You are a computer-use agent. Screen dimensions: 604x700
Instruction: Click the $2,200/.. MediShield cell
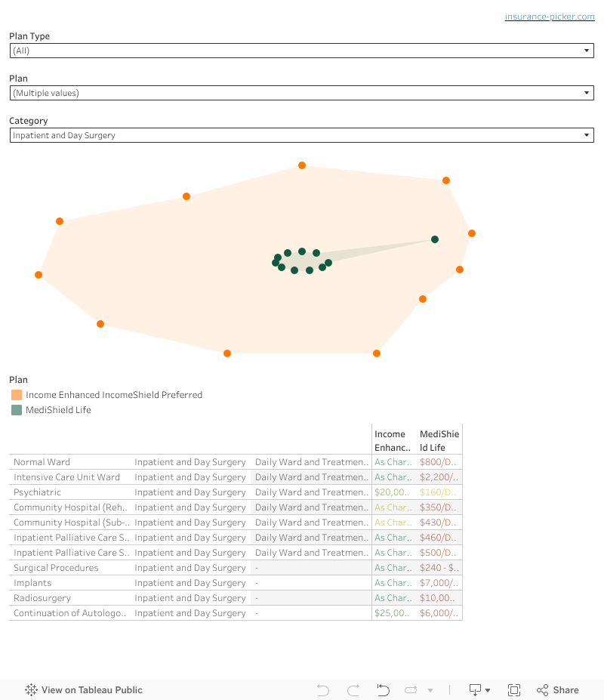(439, 477)
